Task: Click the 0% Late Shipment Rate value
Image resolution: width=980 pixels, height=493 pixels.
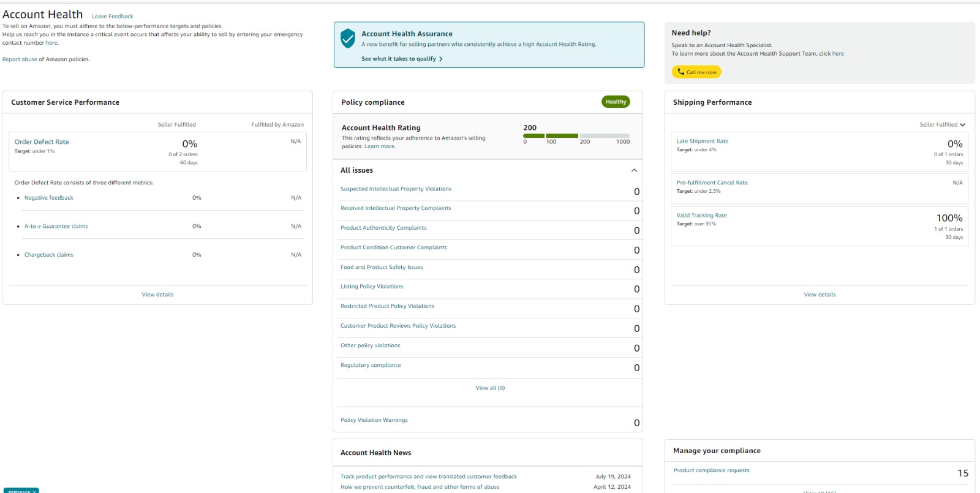Action: [x=955, y=144]
